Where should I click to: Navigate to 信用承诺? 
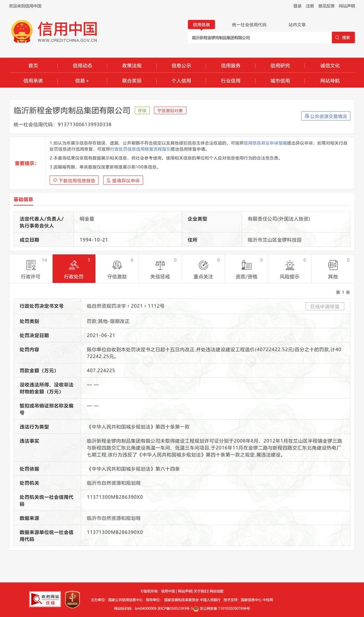pyautogui.click(x=33, y=81)
